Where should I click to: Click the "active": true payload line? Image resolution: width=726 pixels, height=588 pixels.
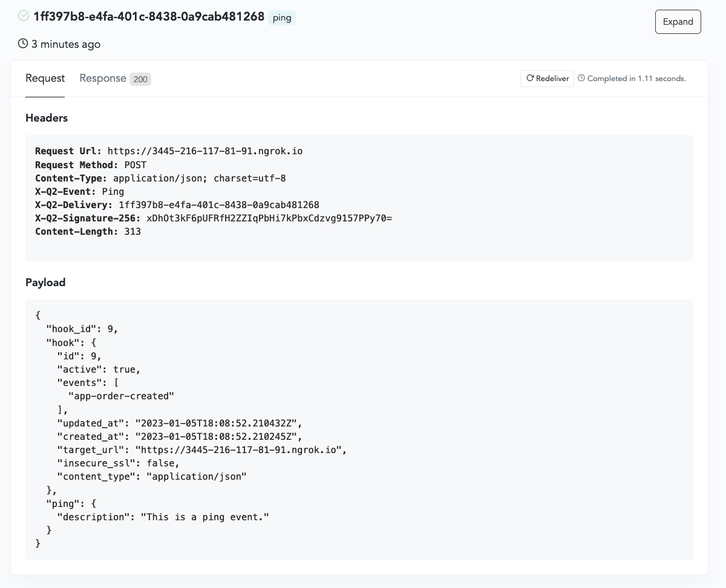pos(99,370)
